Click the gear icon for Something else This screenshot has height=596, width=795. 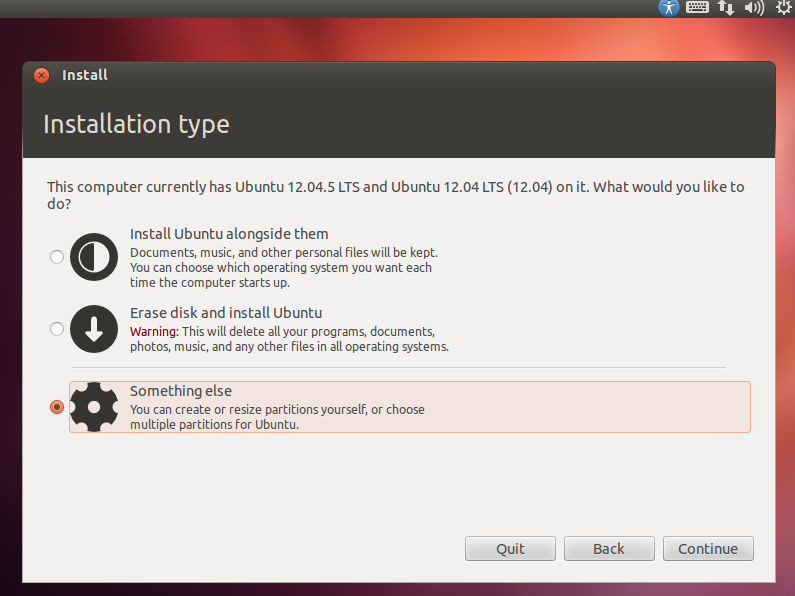pos(94,407)
